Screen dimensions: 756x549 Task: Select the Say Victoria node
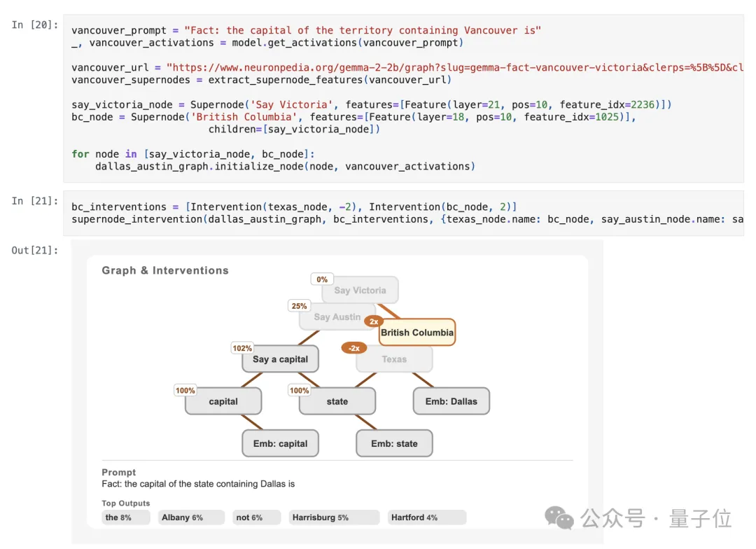click(360, 290)
